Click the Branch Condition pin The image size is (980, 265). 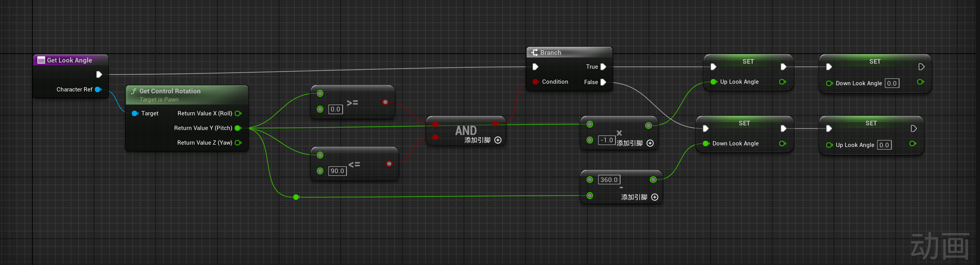tap(535, 82)
